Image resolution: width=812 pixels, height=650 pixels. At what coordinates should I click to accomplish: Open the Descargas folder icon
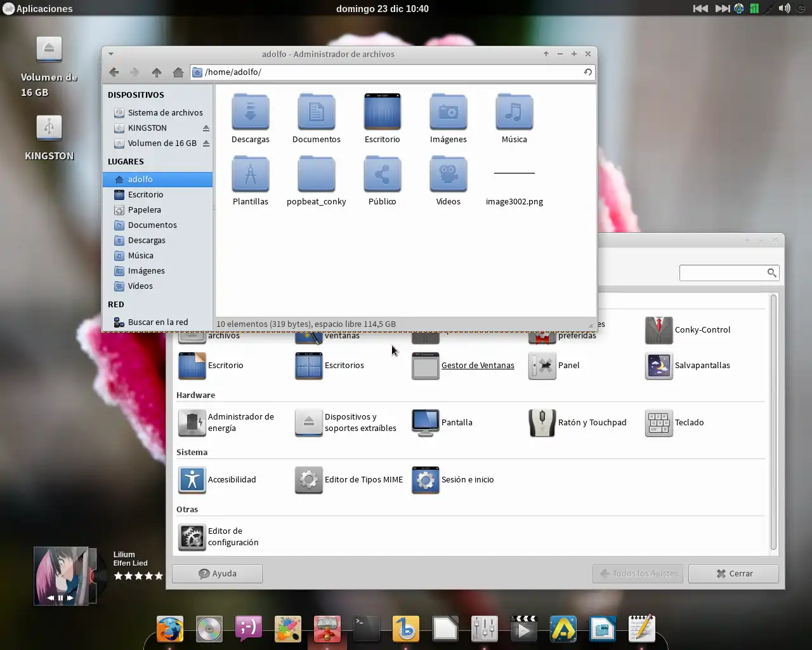tap(251, 112)
